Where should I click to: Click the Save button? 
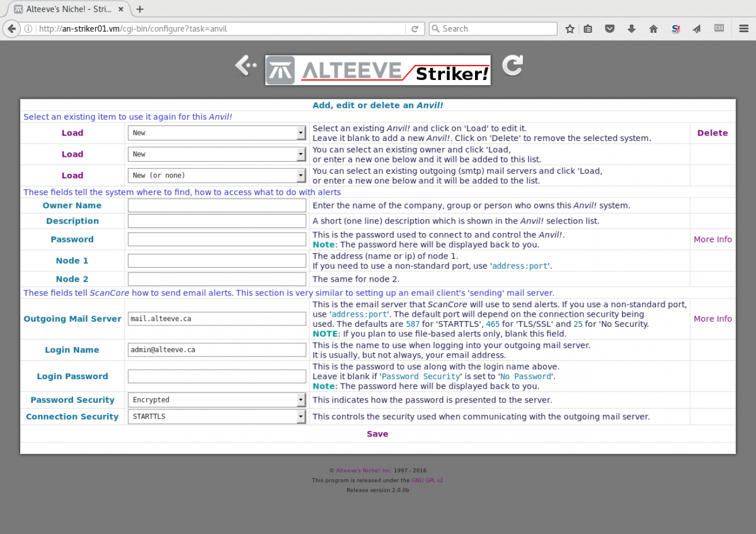(377, 434)
